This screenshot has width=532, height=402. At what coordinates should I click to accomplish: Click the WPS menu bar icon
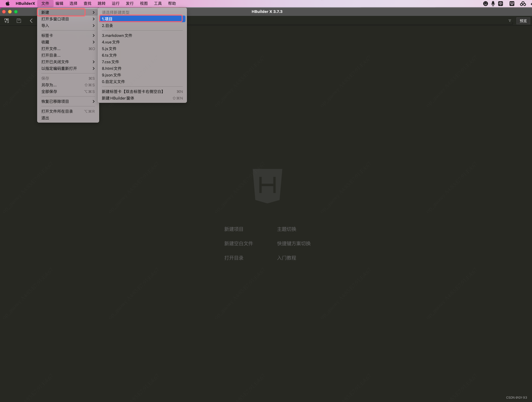512,4
